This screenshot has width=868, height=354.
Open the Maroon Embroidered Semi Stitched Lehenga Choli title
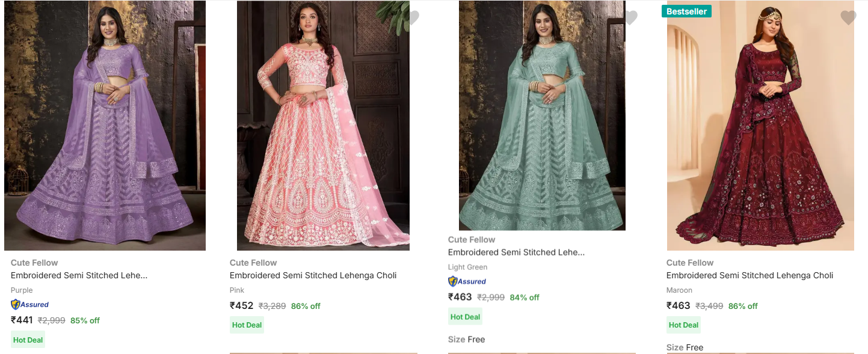[x=749, y=275]
